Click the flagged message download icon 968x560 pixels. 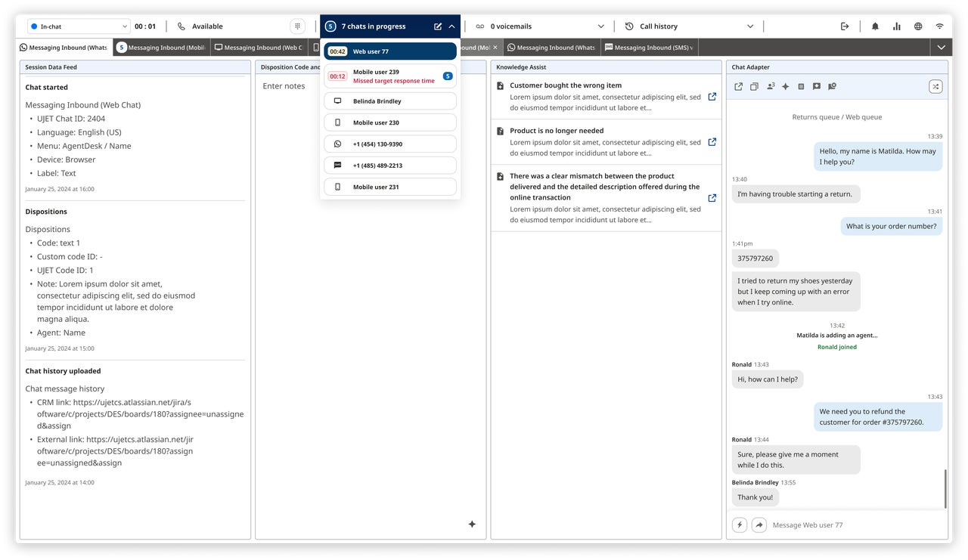pos(818,86)
